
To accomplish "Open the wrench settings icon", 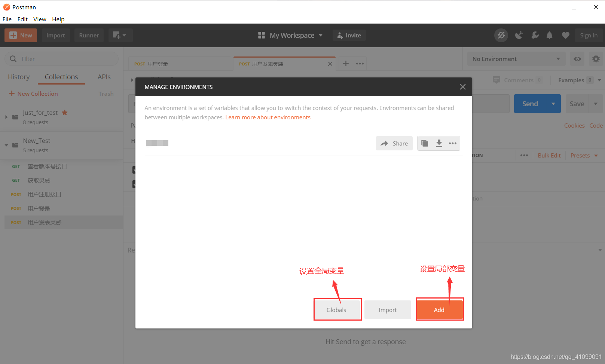I will (535, 35).
